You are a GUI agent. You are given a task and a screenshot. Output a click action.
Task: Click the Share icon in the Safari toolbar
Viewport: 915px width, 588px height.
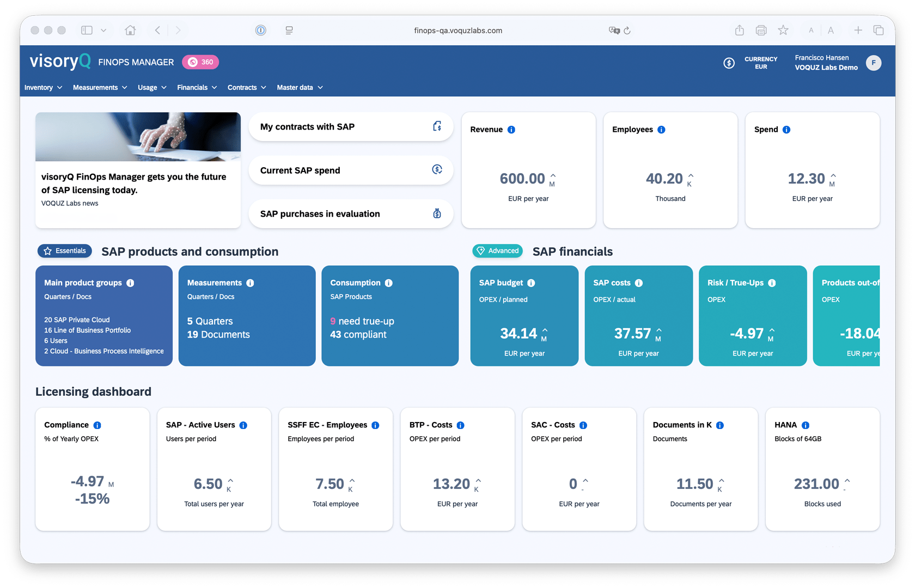(x=739, y=30)
